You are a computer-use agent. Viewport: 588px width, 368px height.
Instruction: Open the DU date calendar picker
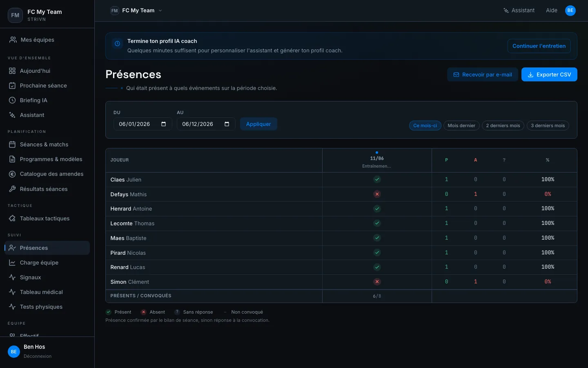point(164,124)
